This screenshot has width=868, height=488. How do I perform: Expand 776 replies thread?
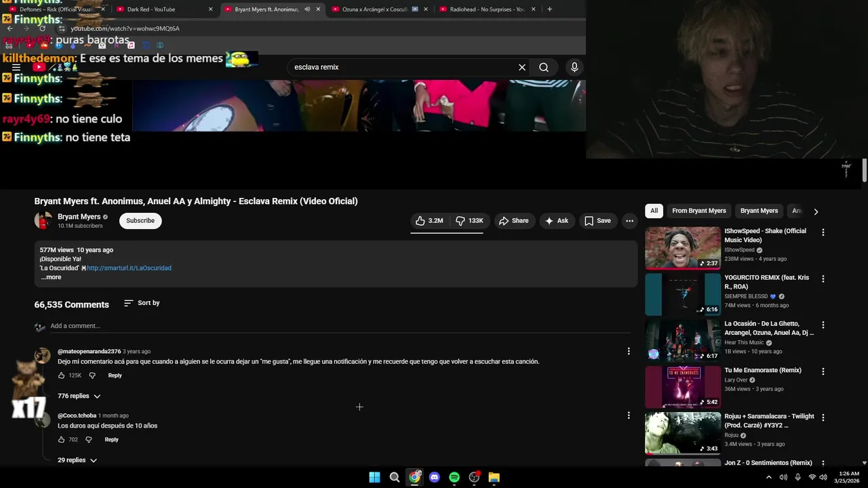coord(79,396)
